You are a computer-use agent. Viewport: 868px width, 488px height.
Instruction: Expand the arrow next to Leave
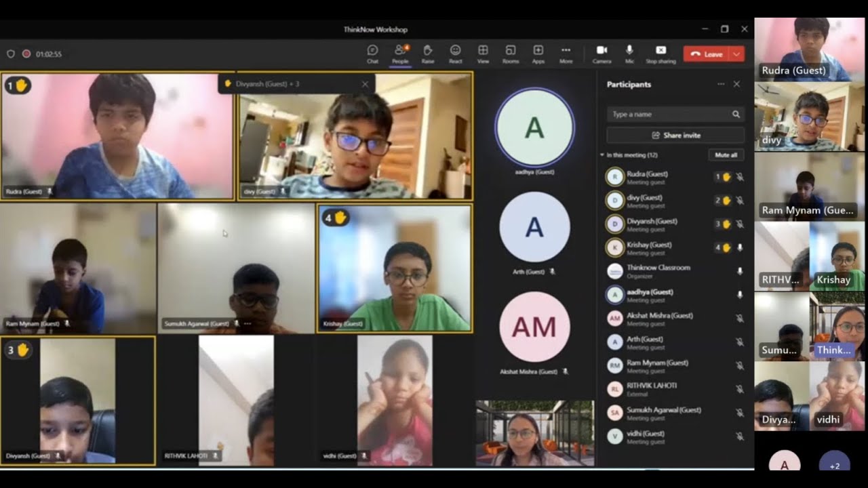[x=736, y=54]
